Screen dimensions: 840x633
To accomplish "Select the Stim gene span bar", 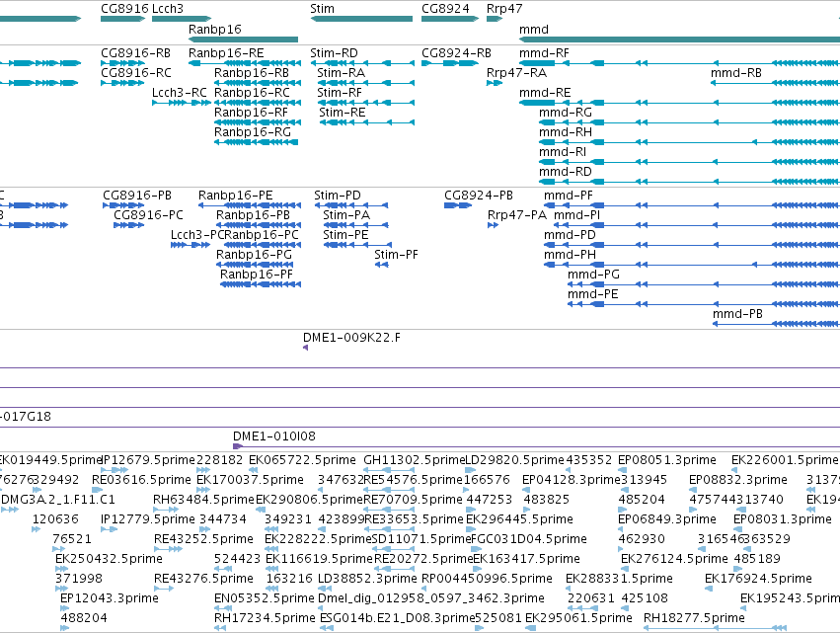I will [361, 19].
